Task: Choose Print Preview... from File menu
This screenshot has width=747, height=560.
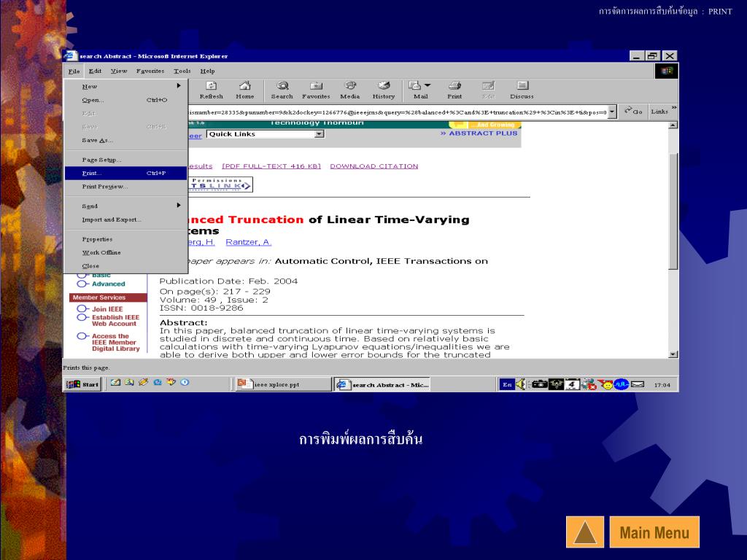Action: tap(125, 186)
